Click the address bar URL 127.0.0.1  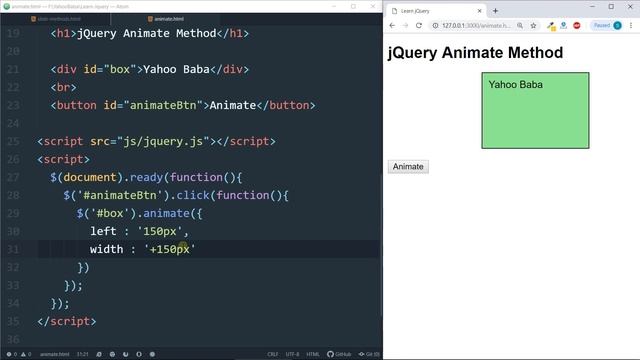(x=476, y=25)
